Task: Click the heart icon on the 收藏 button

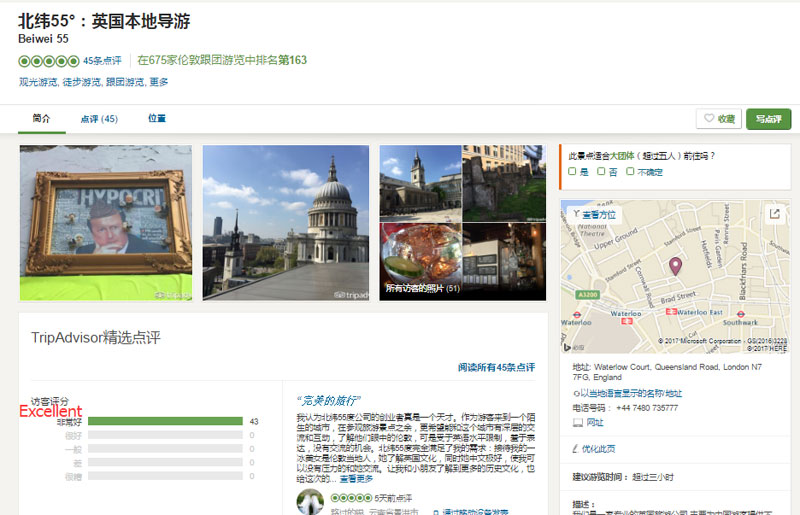Action: 709,119
